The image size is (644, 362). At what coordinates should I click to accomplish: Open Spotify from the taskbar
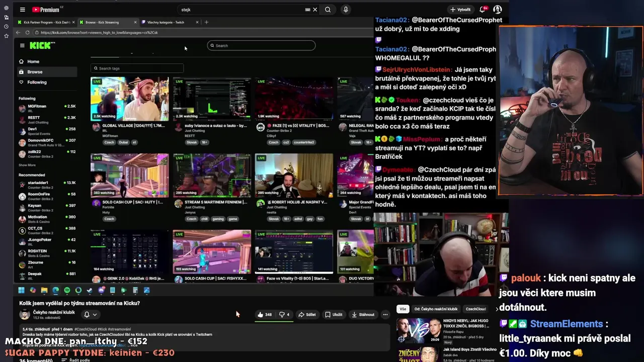click(x=67, y=290)
